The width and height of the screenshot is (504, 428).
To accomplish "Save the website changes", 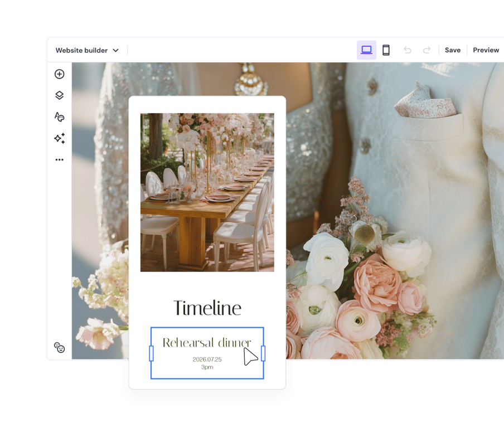I will (x=452, y=50).
